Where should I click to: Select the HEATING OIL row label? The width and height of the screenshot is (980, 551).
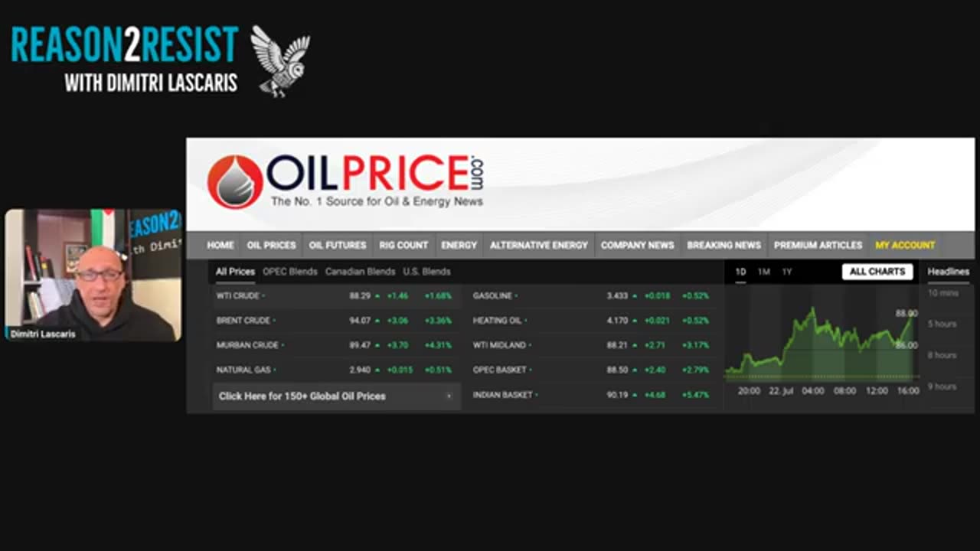(x=497, y=321)
